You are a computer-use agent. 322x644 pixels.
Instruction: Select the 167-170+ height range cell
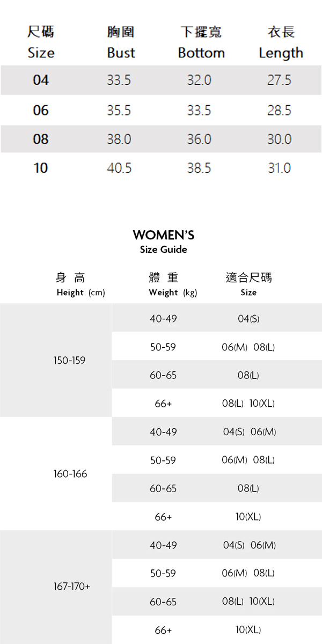(72, 587)
